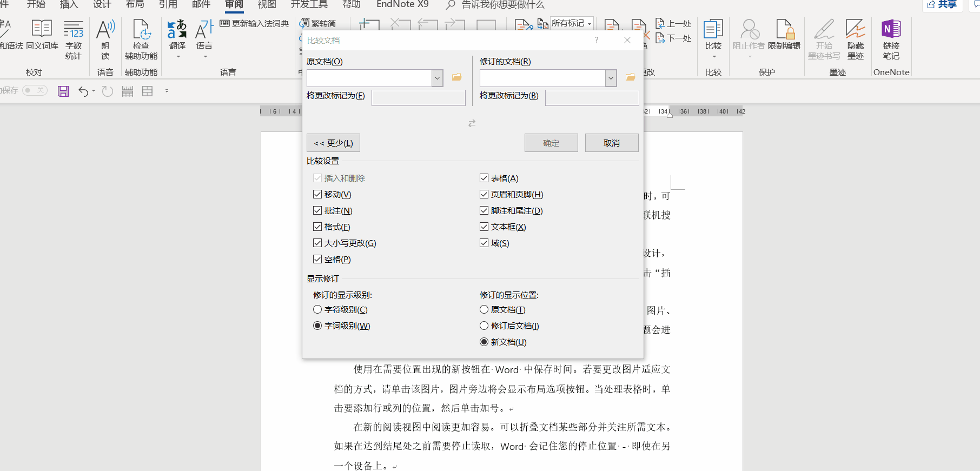
Task: Click the Redo icon
Action: [x=108, y=91]
